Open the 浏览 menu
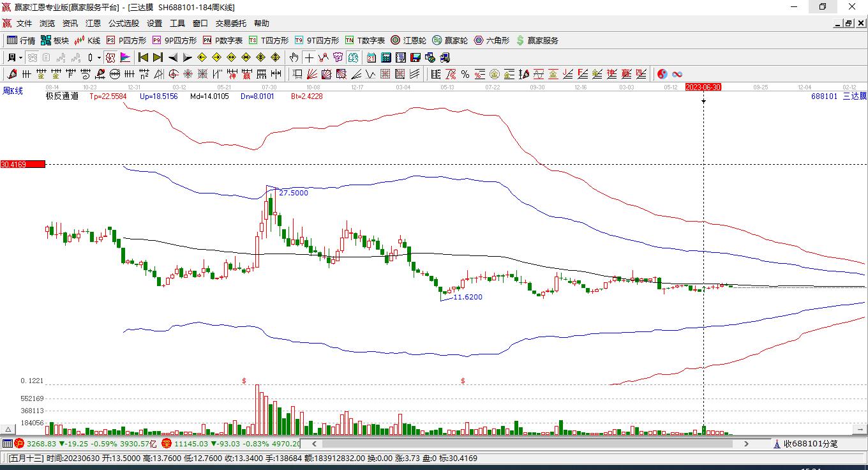Image resolution: width=868 pixels, height=470 pixels. pyautogui.click(x=47, y=24)
